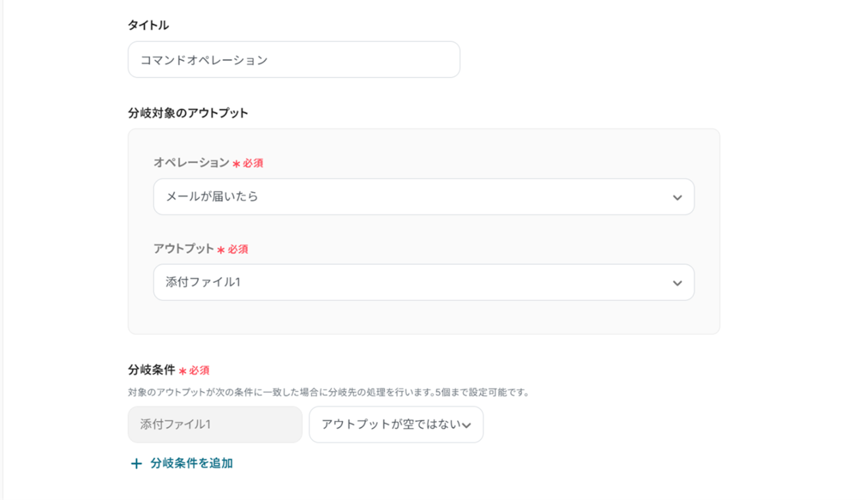The width and height of the screenshot is (868, 500).
Task: Click the red asterisk beside アウトプット label
Action: click(221, 250)
